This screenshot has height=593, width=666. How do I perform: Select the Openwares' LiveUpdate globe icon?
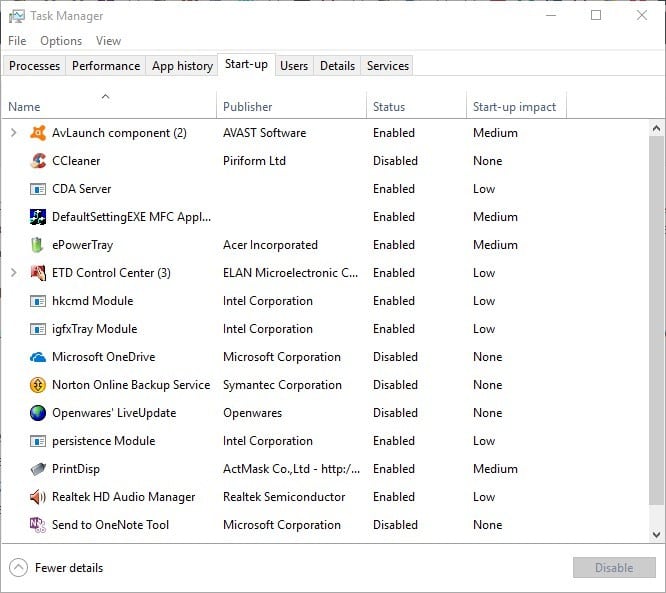coord(38,413)
